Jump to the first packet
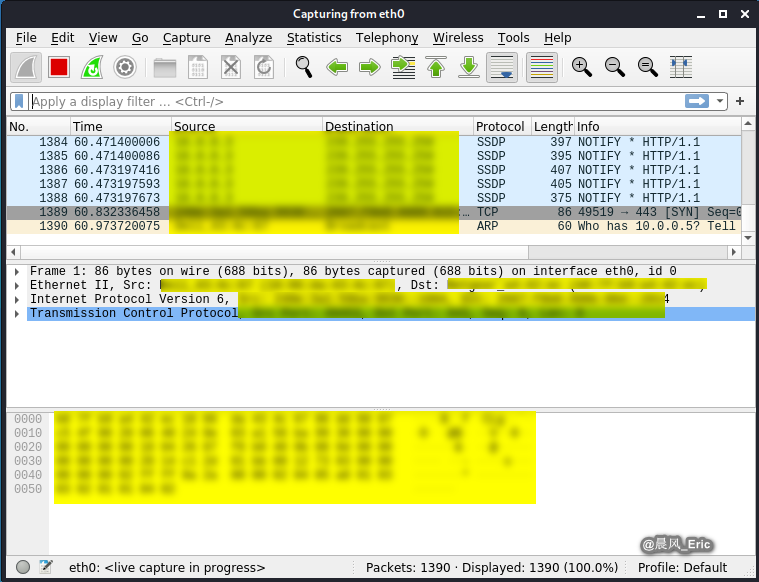Viewport: 759px width, 582px height. [436, 67]
